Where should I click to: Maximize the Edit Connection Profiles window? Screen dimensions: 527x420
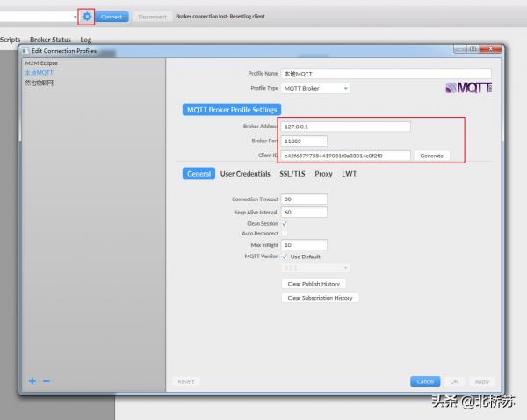click(473, 49)
